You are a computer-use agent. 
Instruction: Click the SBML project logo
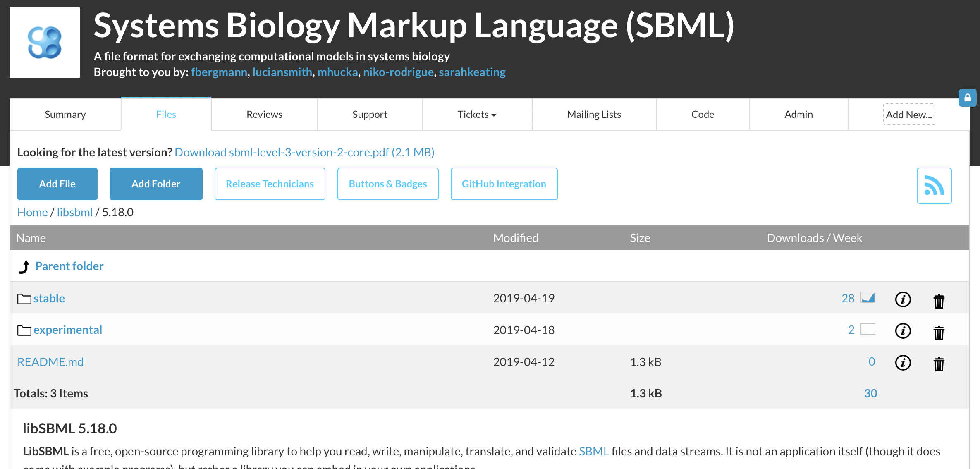[45, 43]
